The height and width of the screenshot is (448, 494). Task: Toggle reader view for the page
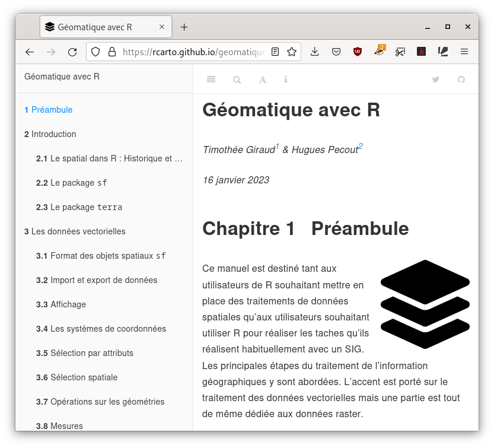275,52
